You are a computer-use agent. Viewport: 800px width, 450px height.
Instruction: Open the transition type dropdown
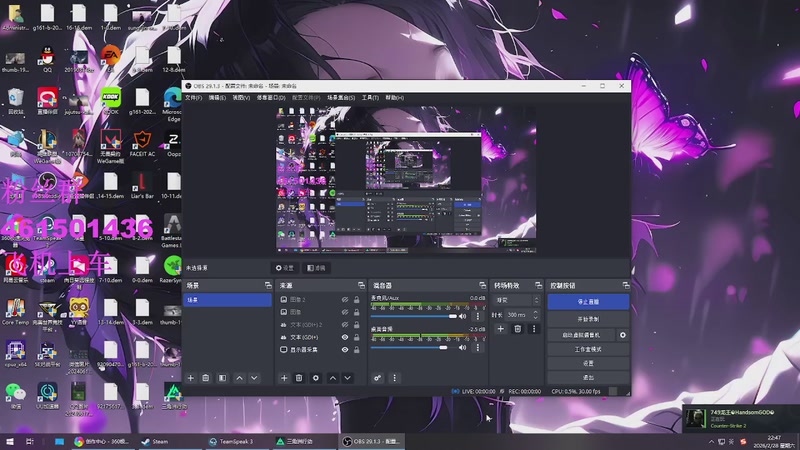point(516,300)
